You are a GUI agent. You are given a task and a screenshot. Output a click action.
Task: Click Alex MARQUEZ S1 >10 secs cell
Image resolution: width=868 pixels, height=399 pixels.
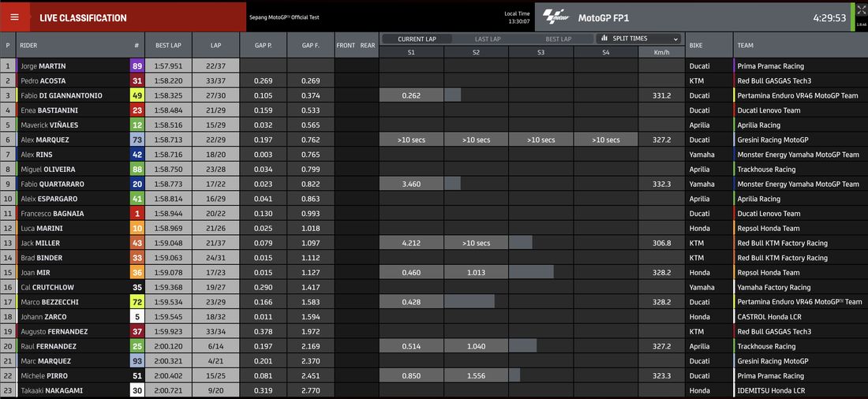[411, 140]
